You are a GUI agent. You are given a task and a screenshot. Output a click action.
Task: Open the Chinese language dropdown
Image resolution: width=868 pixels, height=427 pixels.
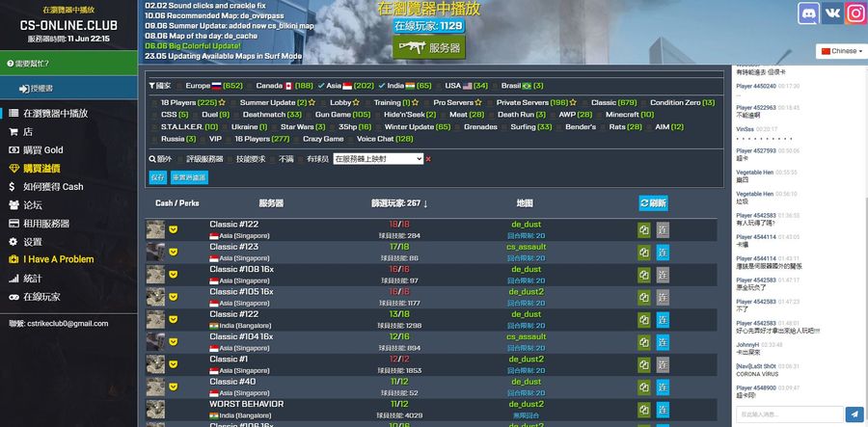(x=840, y=50)
